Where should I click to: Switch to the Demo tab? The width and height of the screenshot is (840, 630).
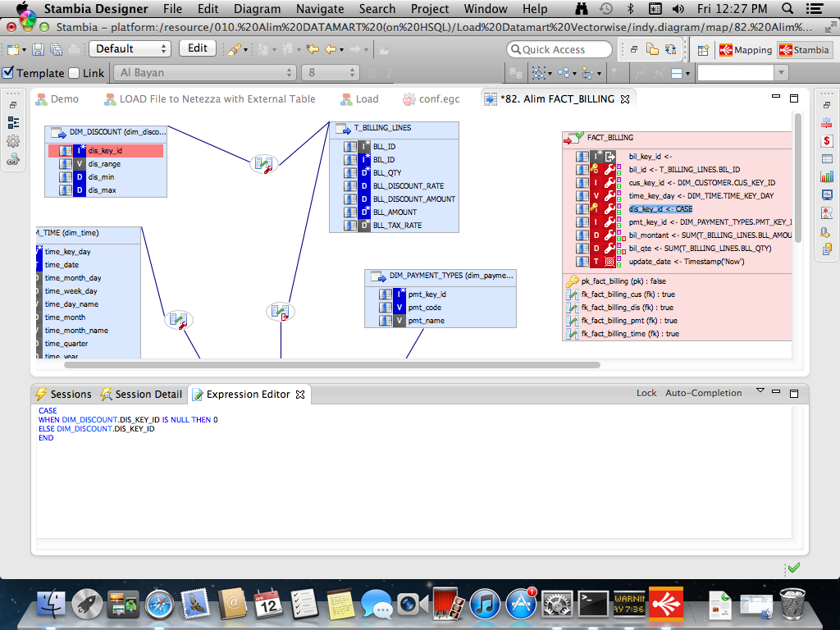coord(57,99)
